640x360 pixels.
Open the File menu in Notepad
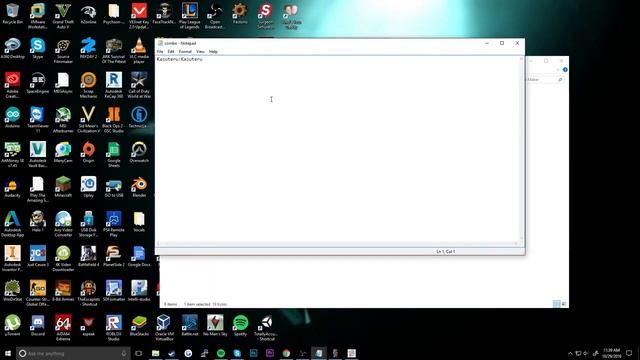160,52
